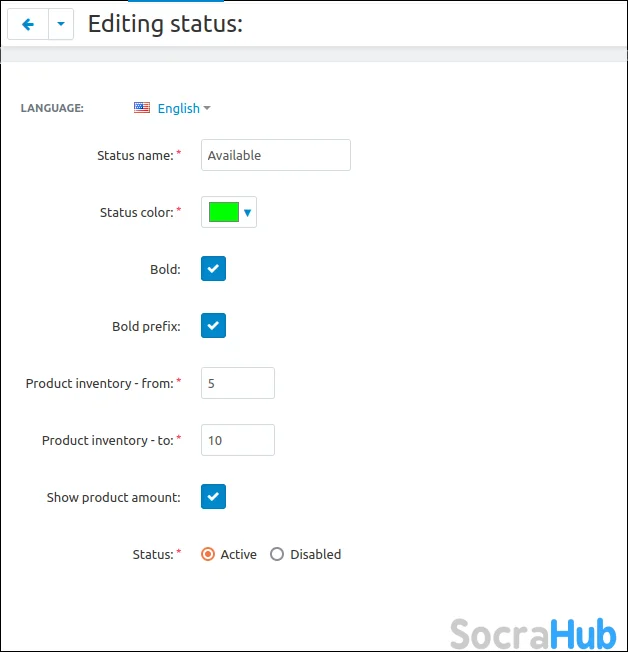This screenshot has width=628, height=652.
Task: Click the green status color swatch
Action: click(x=223, y=212)
